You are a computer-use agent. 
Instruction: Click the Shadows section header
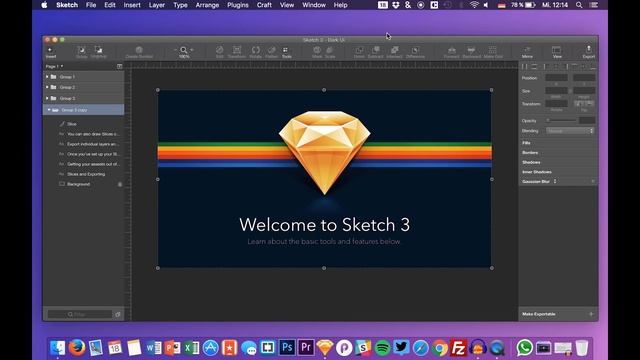point(531,162)
